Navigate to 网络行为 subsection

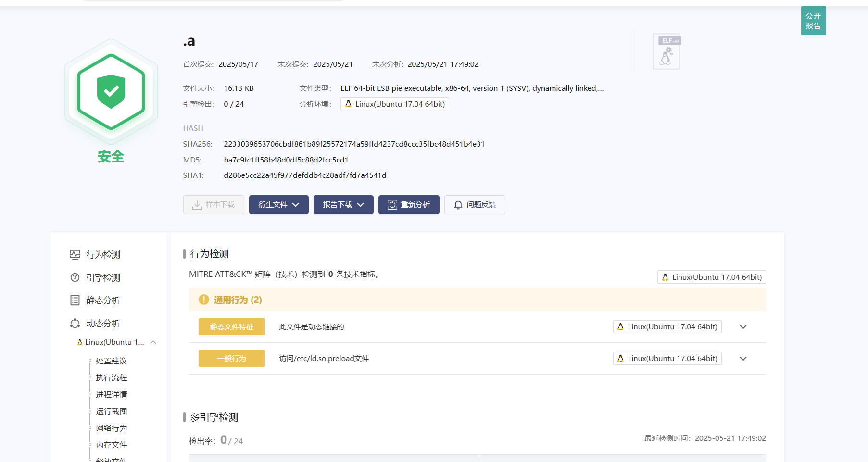111,428
